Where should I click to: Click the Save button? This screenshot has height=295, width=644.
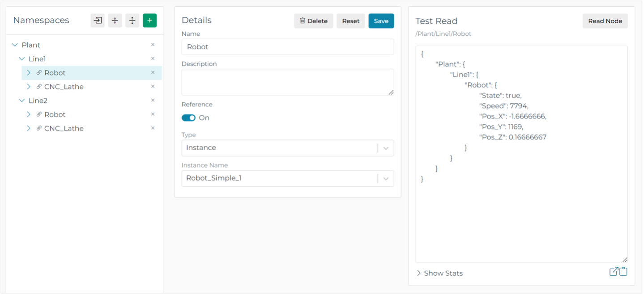pos(381,21)
